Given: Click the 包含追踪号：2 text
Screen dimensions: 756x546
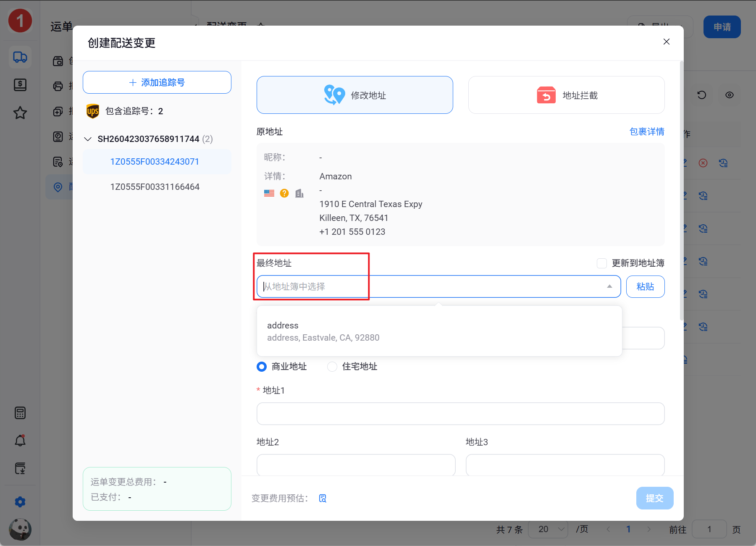Looking at the screenshot, I should 134,111.
